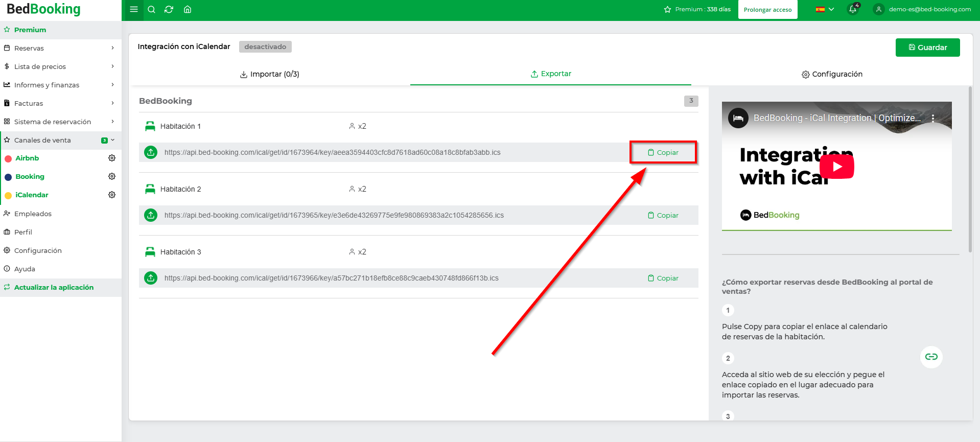980x442 pixels.
Task: Click the upload icon beside Habitación 1 URL
Action: click(151, 152)
